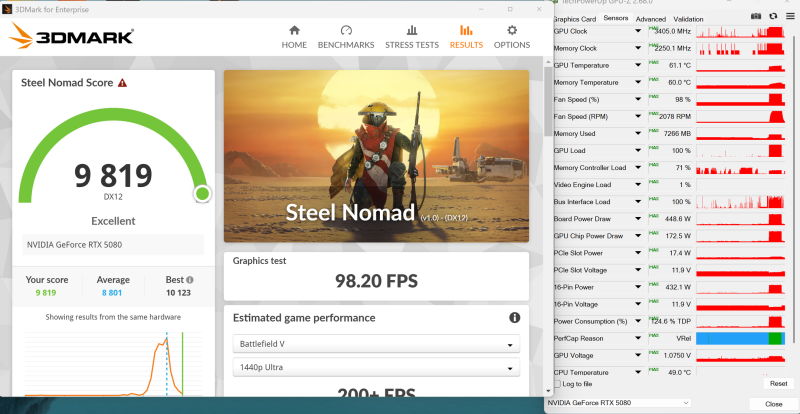This screenshot has width=800, height=414.
Task: Click the GPU Clock history graph
Action: pyautogui.click(x=740, y=32)
